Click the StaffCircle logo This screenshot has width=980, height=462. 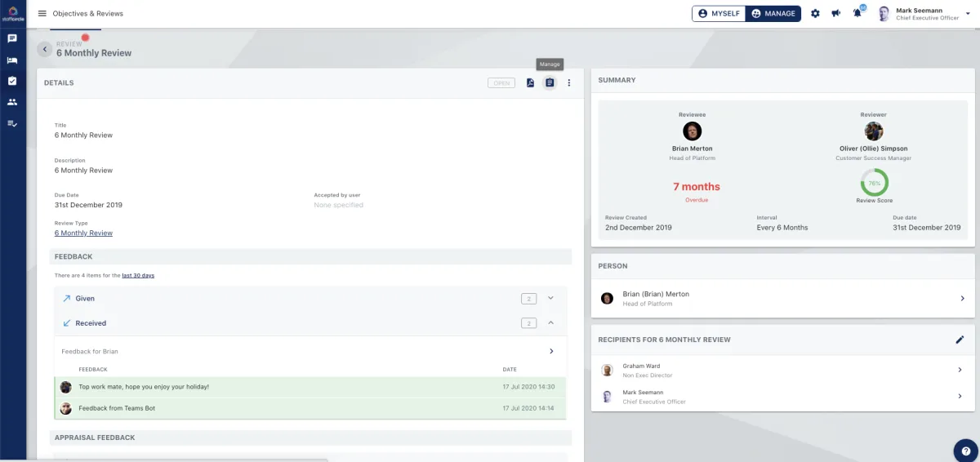click(12, 13)
